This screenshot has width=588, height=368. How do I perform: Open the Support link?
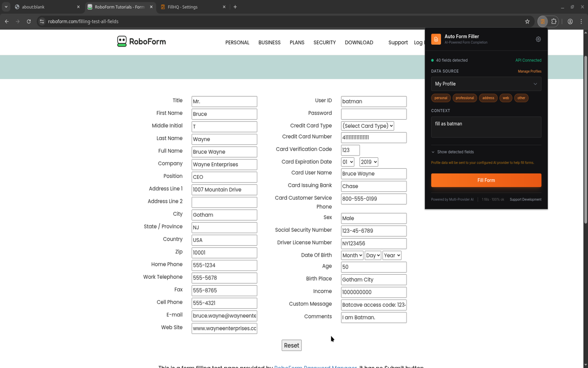click(398, 42)
